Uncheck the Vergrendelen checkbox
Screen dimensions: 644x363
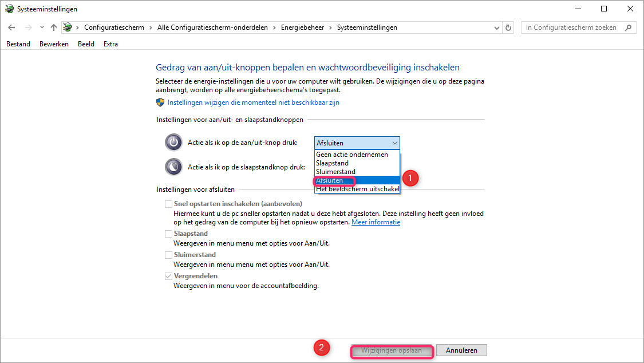tap(168, 277)
